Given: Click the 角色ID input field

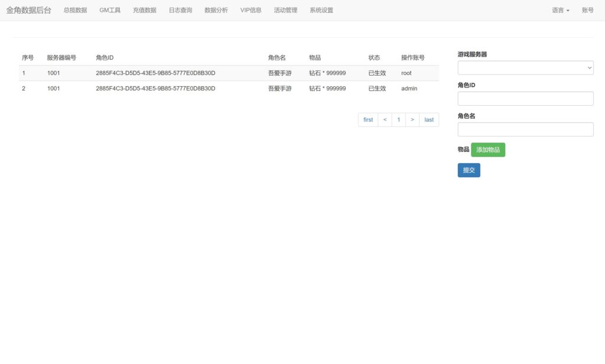Looking at the screenshot, I should (x=525, y=98).
